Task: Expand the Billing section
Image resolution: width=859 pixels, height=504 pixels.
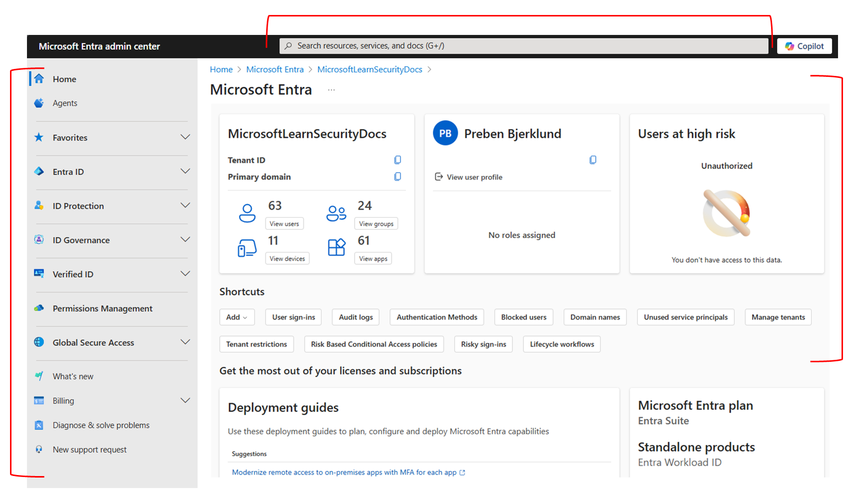Action: pyautogui.click(x=185, y=400)
